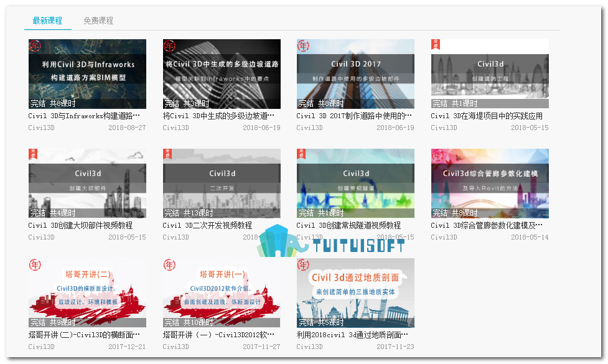Image resolution: width=608 pixels, height=364 pixels.
Task: Click the date 2017-11-27
Action: pos(262,347)
